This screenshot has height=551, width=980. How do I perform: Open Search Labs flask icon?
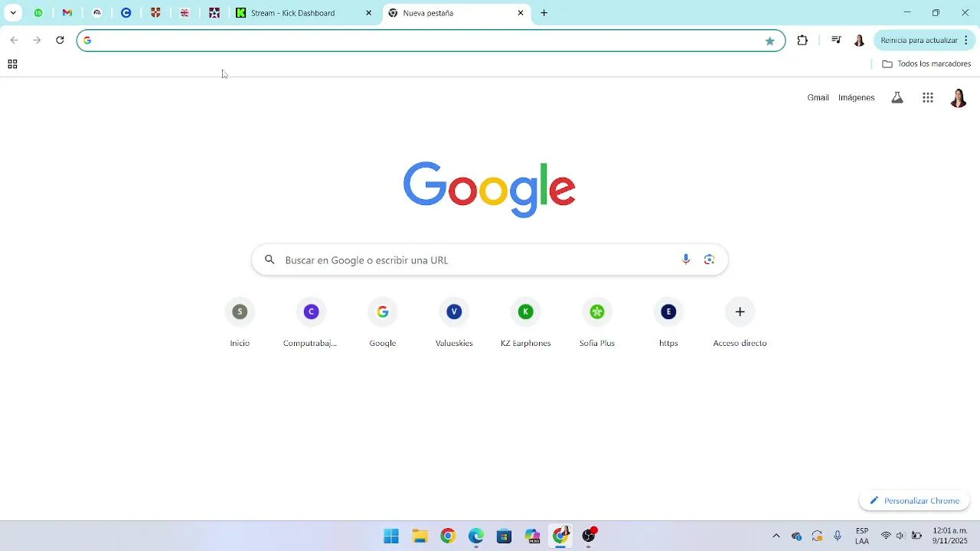(x=897, y=98)
